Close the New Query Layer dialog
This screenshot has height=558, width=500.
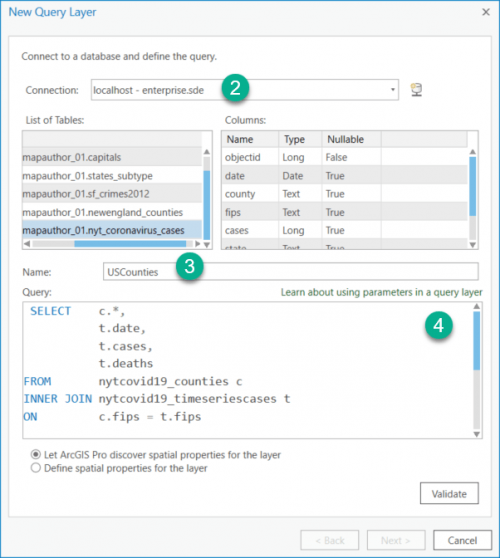point(486,12)
